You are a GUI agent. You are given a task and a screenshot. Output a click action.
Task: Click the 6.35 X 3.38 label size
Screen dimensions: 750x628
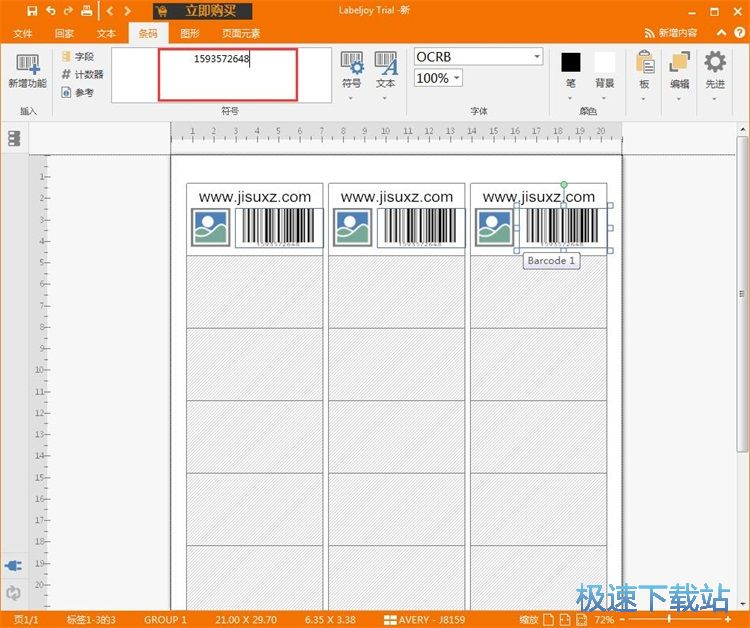coord(330,620)
